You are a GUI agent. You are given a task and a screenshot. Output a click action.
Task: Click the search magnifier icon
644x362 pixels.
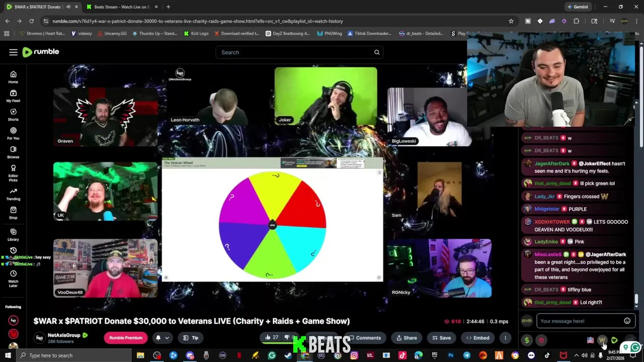tap(376, 52)
